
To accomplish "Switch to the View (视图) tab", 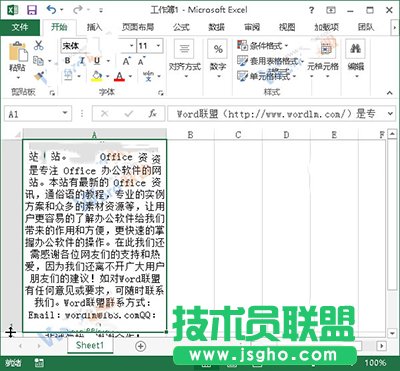I will (287, 27).
